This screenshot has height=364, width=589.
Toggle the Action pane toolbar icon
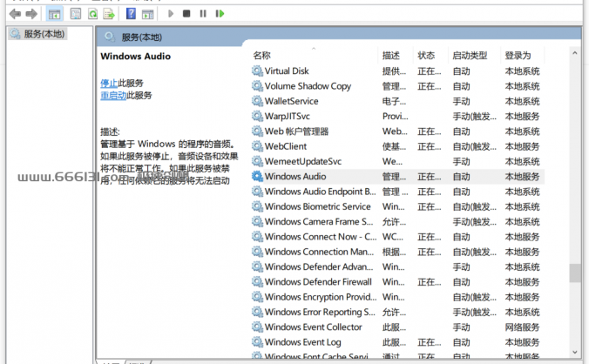147,14
